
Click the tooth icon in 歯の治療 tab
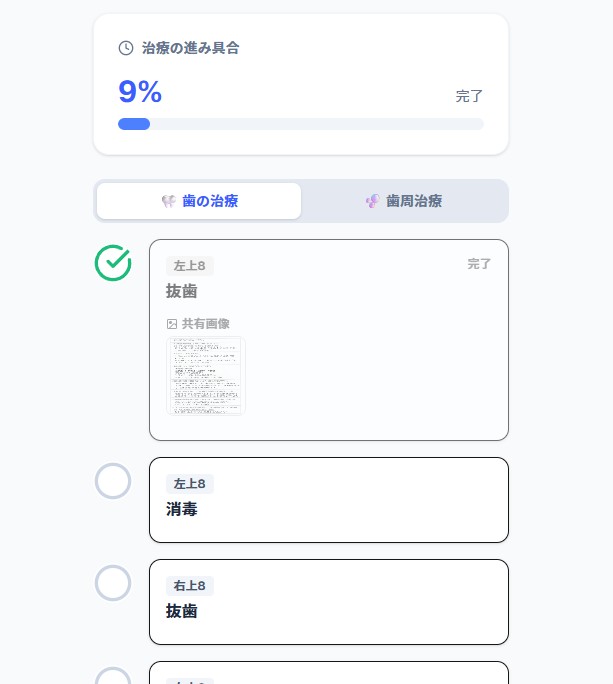tap(169, 201)
